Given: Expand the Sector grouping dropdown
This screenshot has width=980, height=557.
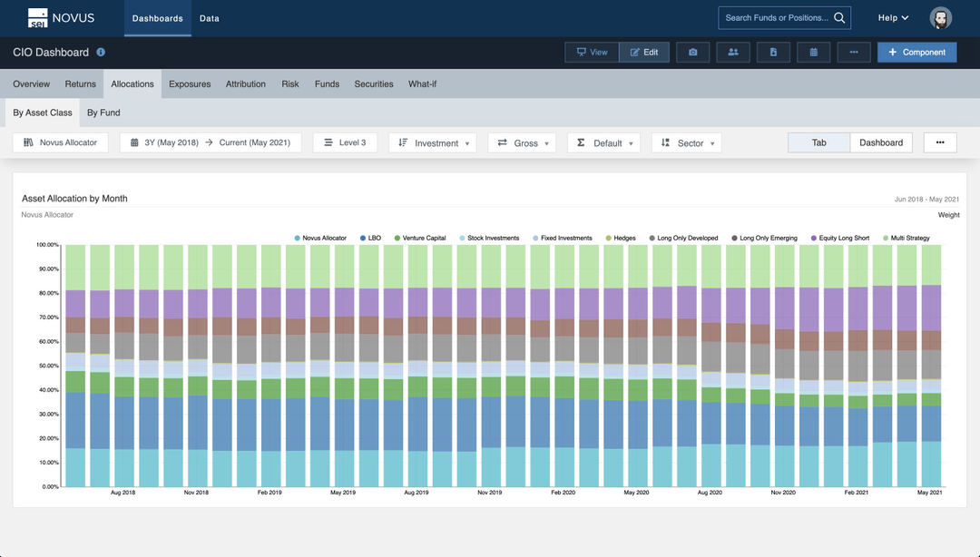Looking at the screenshot, I should pyautogui.click(x=687, y=142).
